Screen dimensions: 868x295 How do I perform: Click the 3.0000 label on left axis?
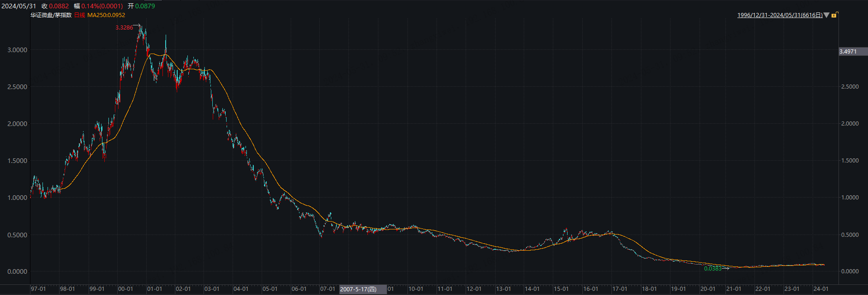17,50
